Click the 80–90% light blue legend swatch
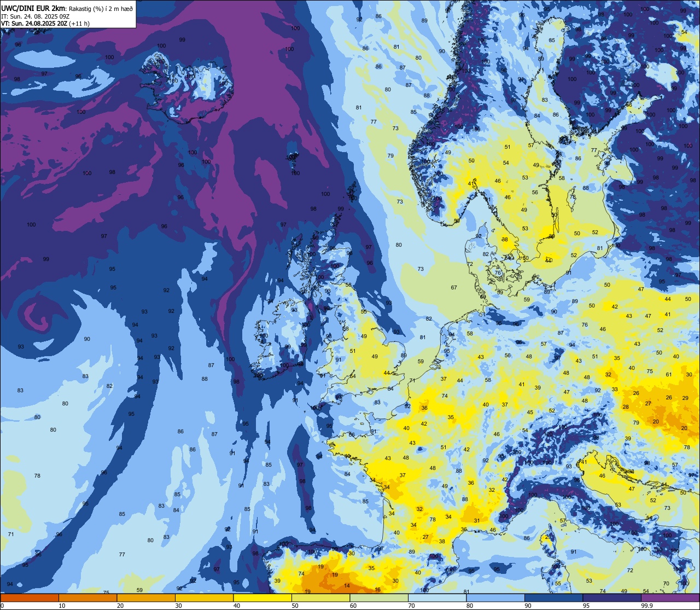 pyautogui.click(x=495, y=597)
